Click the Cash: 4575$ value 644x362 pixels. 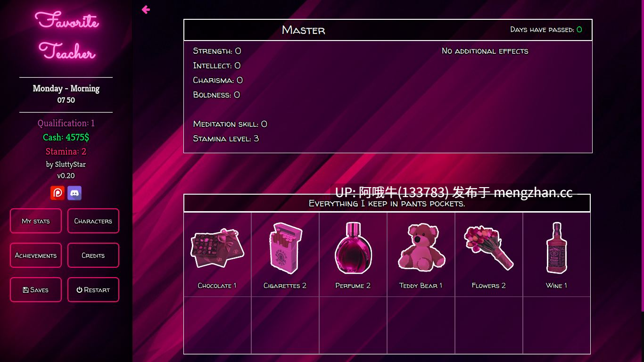pos(66,137)
